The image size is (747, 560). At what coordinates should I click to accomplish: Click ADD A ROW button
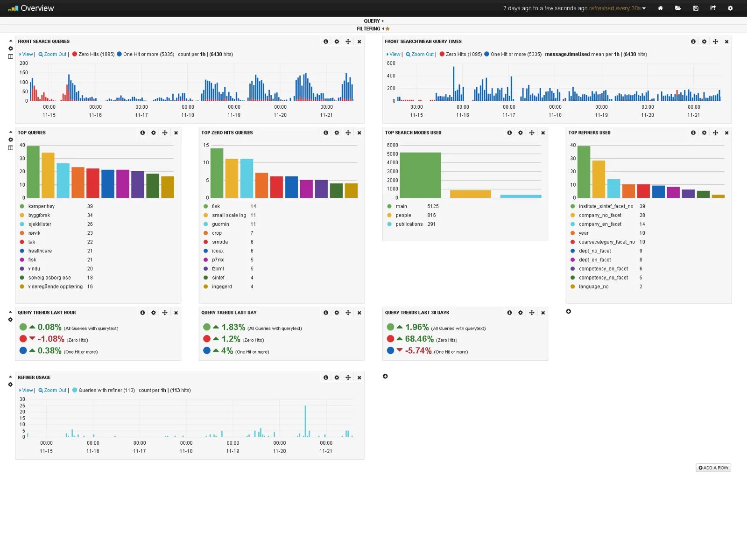click(713, 468)
